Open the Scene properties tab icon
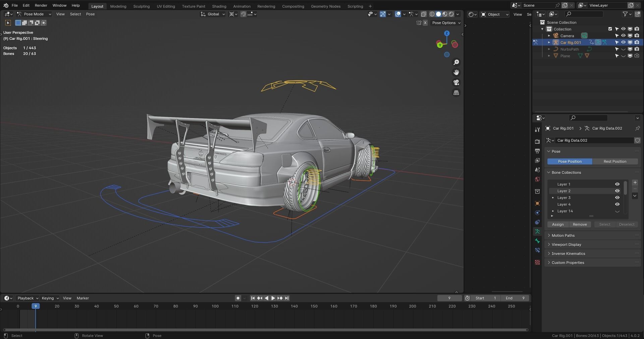The height and width of the screenshot is (339, 644). coord(537,170)
